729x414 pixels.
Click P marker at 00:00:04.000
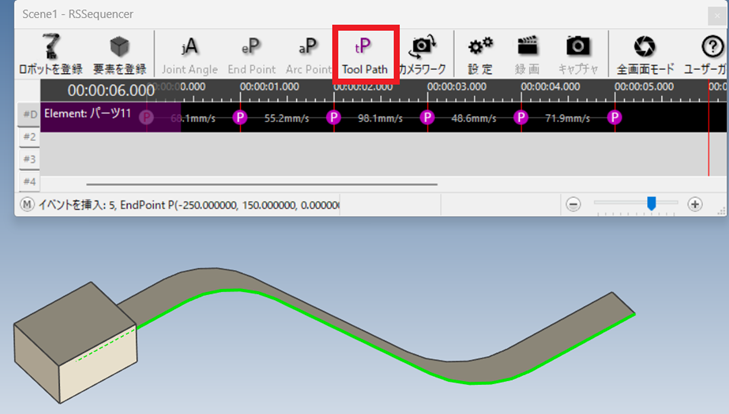tap(521, 117)
